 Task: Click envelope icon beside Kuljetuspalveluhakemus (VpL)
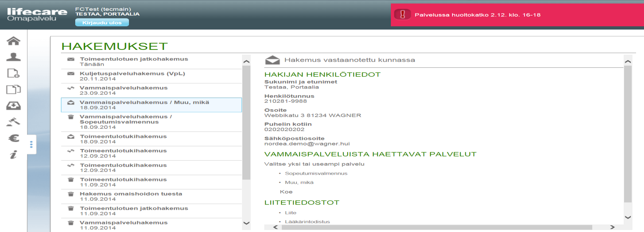pyautogui.click(x=71, y=74)
